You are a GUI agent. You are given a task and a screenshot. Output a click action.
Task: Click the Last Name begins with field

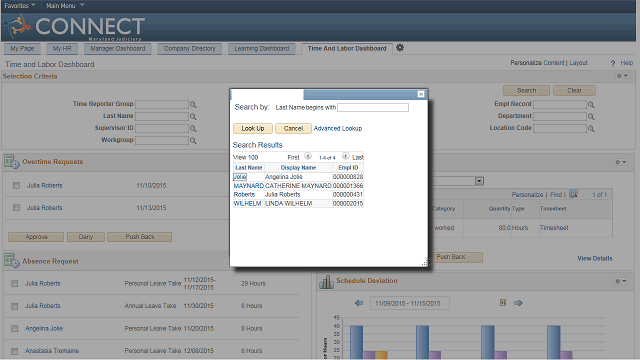point(373,107)
